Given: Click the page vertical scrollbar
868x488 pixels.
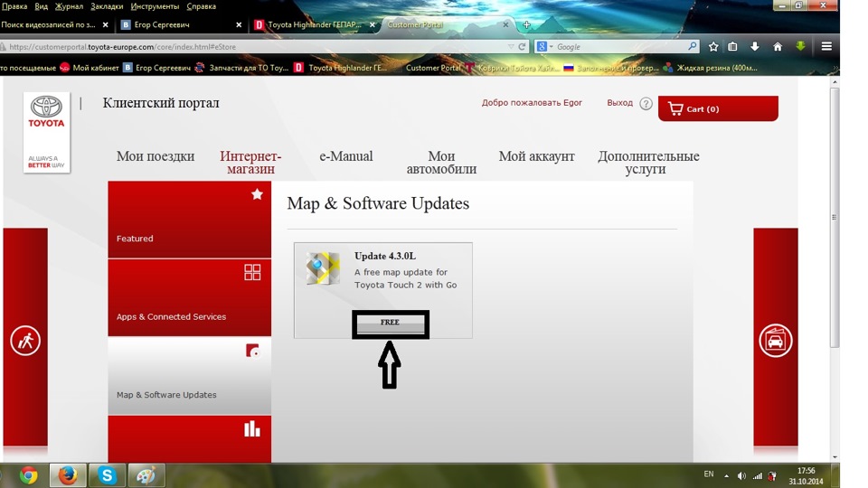Looking at the screenshot, I should click(x=835, y=217).
